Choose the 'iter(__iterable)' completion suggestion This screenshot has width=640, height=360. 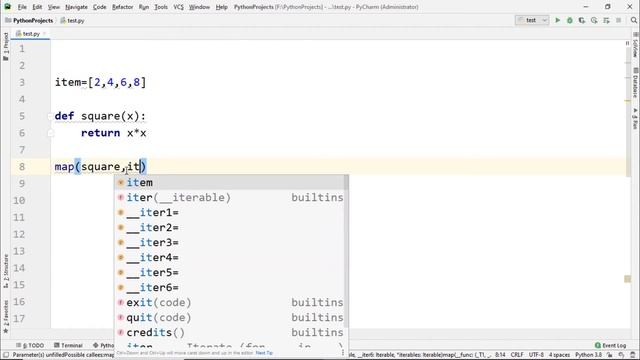(x=230, y=198)
